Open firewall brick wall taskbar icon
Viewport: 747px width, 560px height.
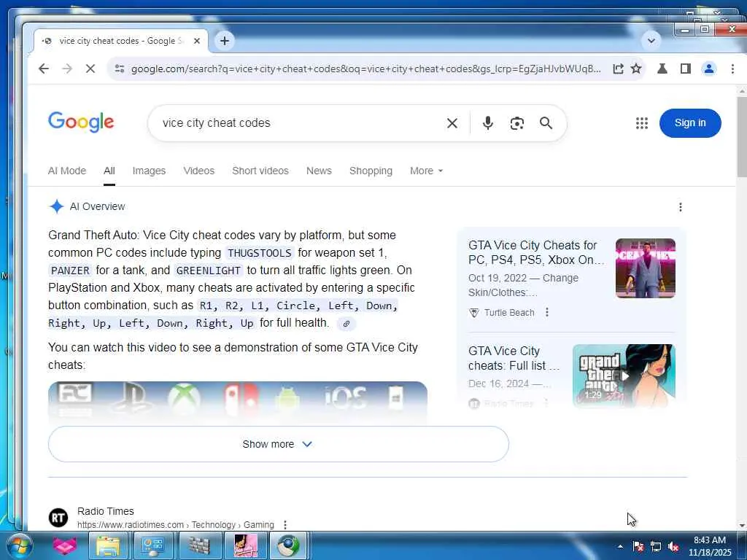point(198,545)
